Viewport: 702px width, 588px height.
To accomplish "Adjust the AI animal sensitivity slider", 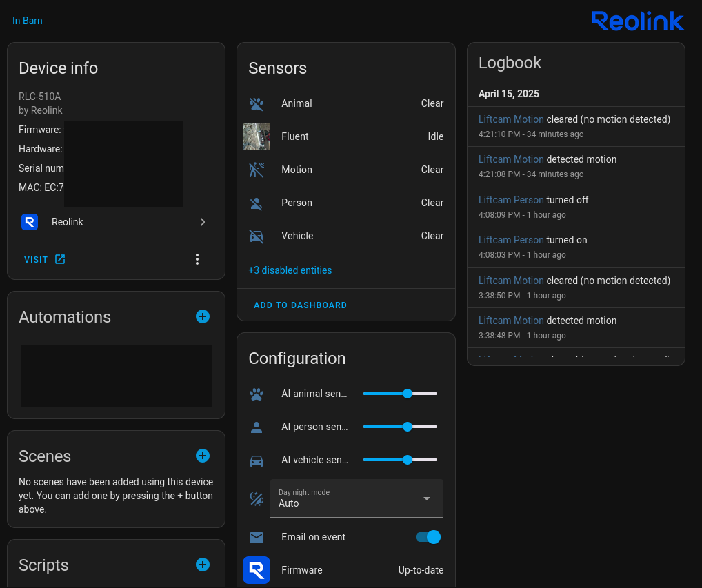I will point(400,394).
